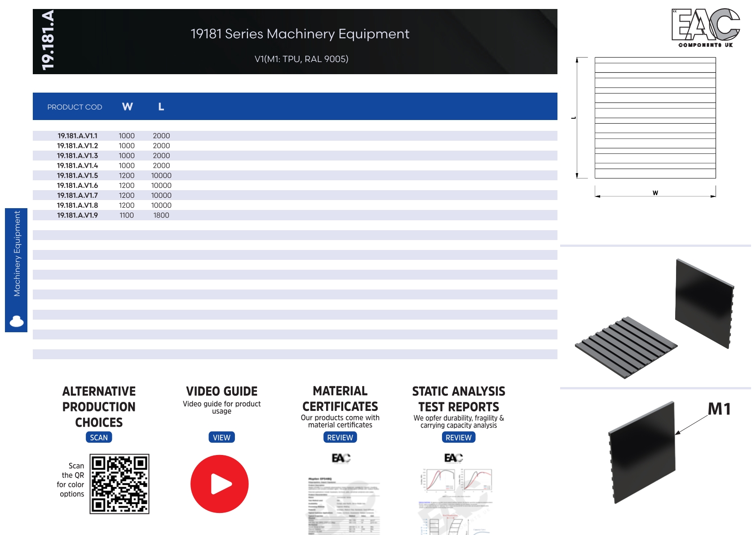
Task: Click the 2000 length value in row V1.4
Action: pyautogui.click(x=161, y=165)
